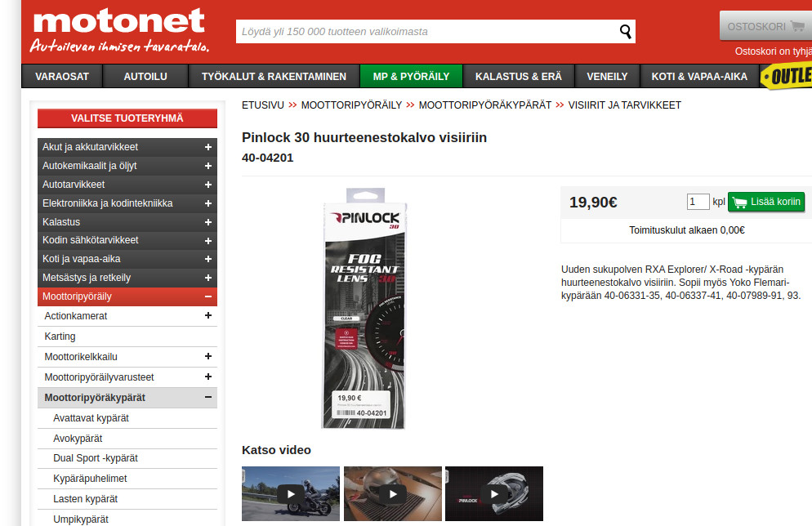
Task: Expand Moottoripyöräilyvarusteet subcategory
Action: click(x=208, y=377)
